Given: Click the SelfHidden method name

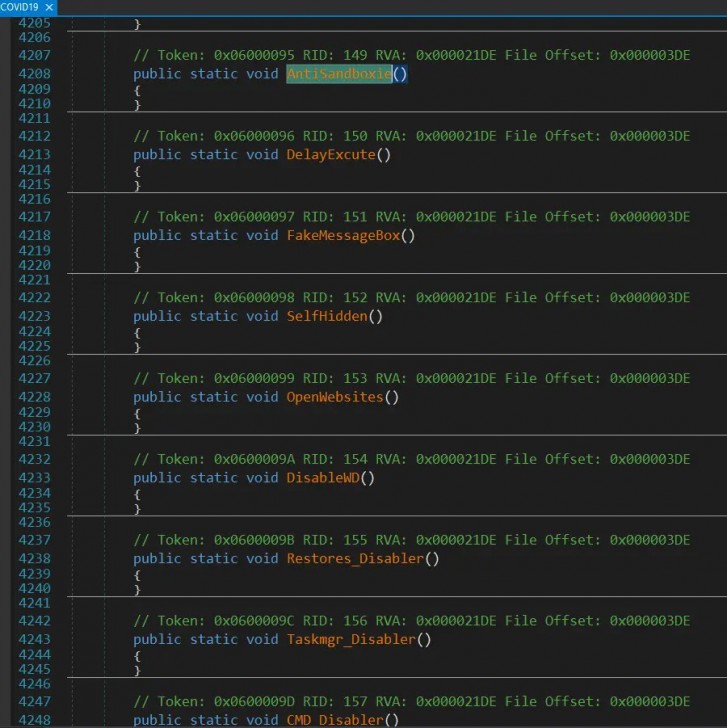Looking at the screenshot, I should (x=327, y=316).
